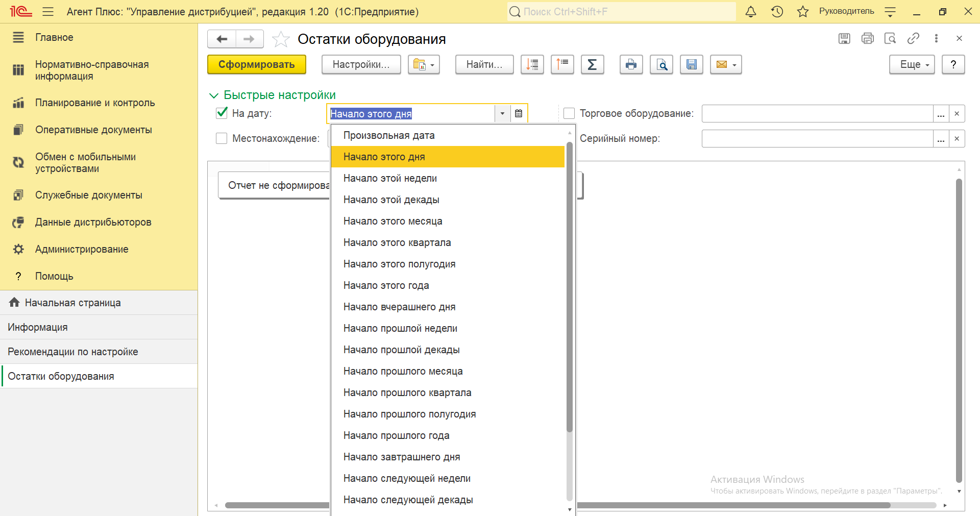Viewport: 980px width, 516px height.
Task: Click the send by email envelope icon
Action: [x=726, y=64]
